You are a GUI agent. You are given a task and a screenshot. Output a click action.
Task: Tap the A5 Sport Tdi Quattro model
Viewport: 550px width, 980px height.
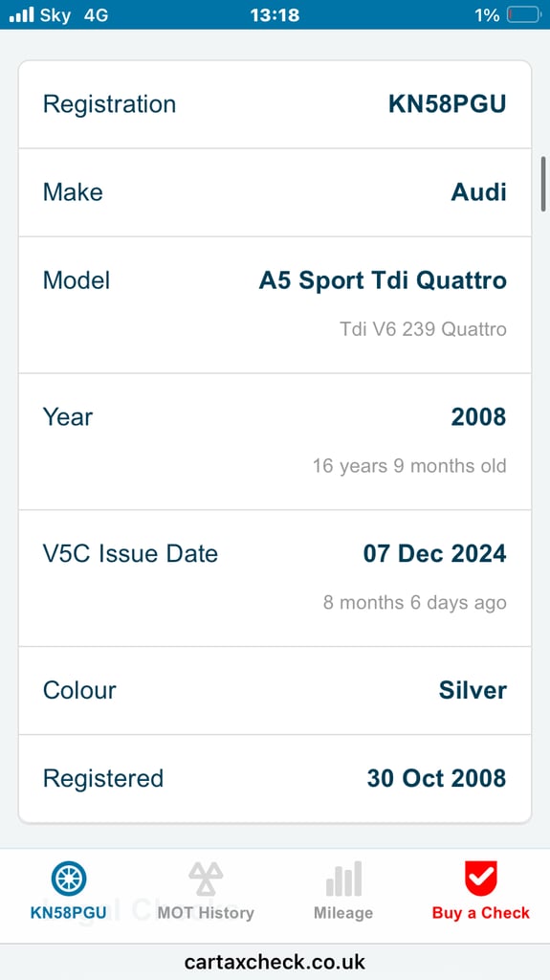click(383, 280)
